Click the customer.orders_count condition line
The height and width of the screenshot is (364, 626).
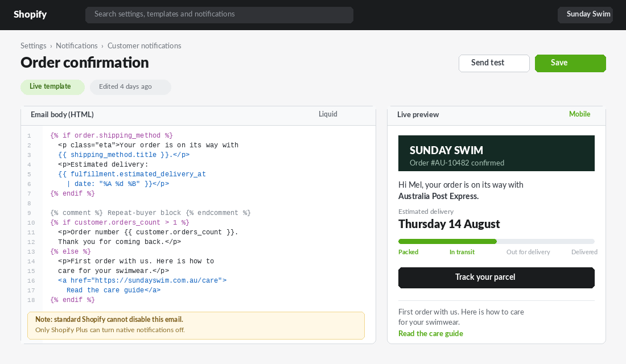click(120, 223)
